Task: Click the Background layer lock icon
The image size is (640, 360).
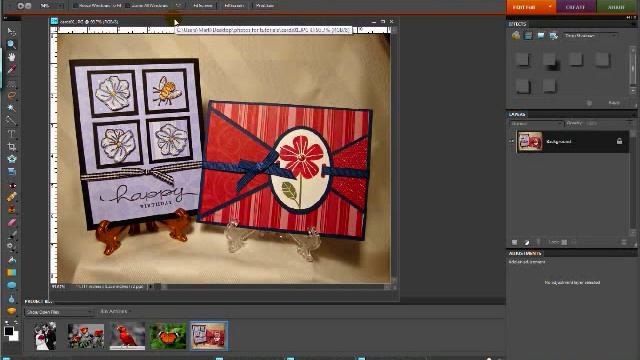Action: 619,141
